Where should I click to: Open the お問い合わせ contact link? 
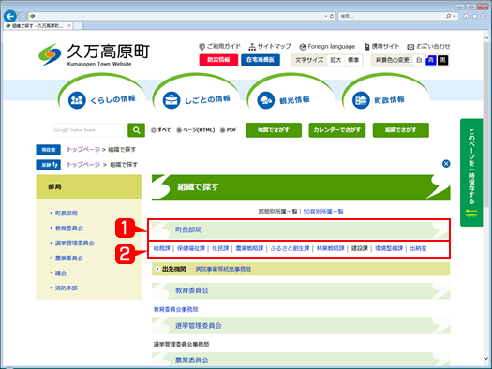click(x=429, y=46)
